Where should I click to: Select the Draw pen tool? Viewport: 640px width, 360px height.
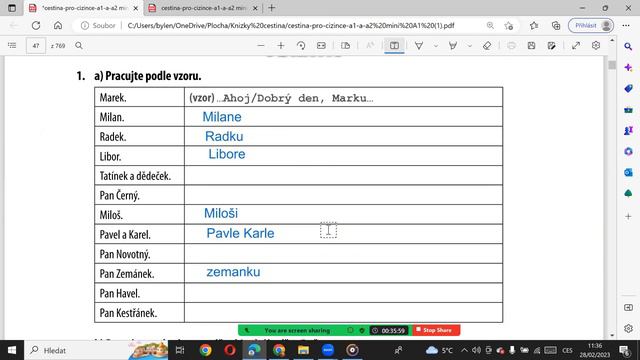(419, 45)
